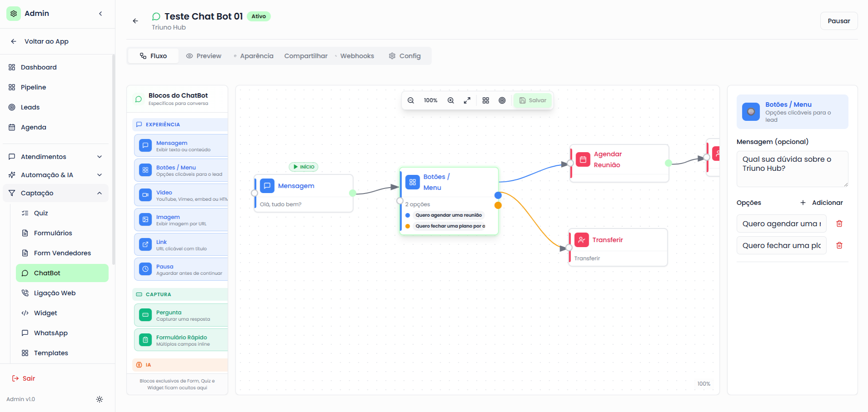Open the Aparência tab
The image size is (868, 412).
[254, 56]
